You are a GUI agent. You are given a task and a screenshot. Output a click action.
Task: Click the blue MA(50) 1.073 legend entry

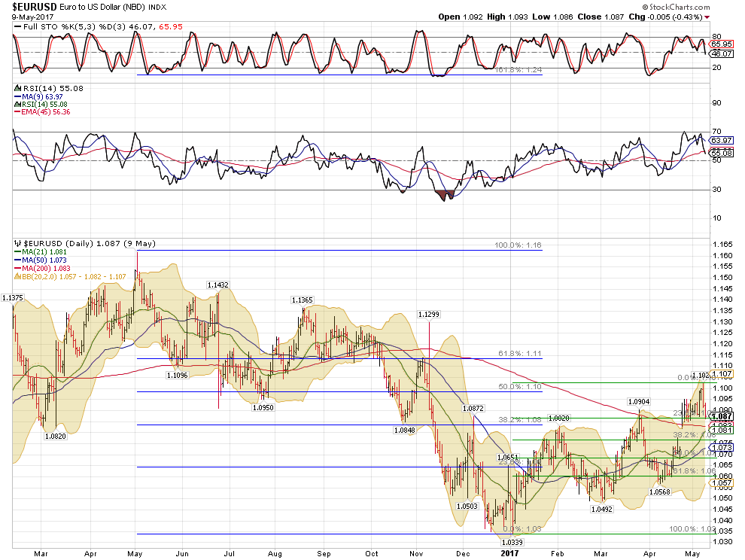click(x=45, y=261)
